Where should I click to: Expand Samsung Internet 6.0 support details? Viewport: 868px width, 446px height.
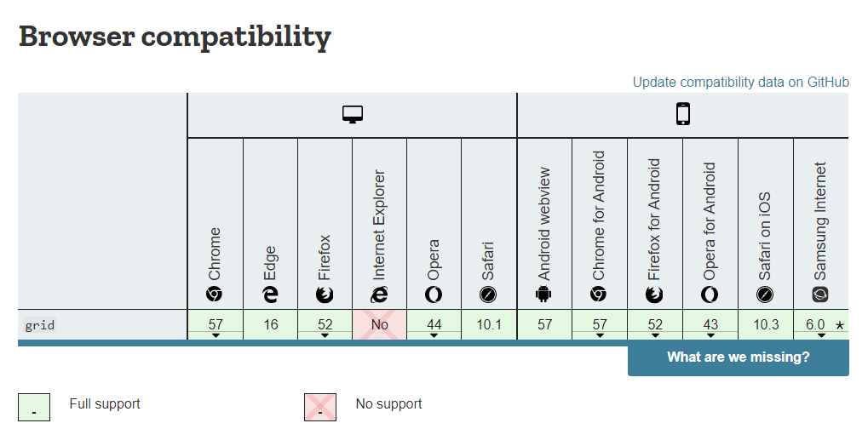(821, 325)
